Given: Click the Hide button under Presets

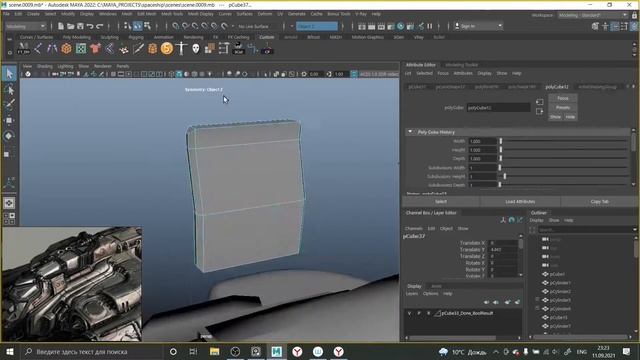Looking at the screenshot, I should [x=570, y=117].
